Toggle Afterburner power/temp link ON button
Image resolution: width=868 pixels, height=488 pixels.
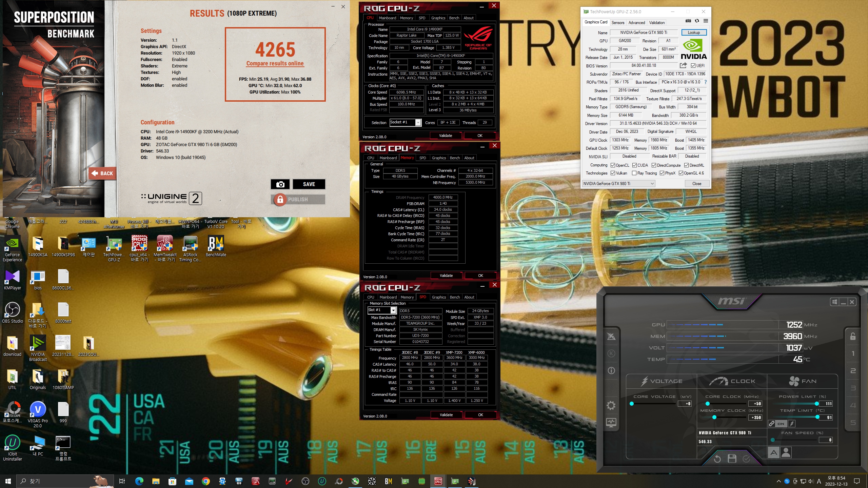pos(781,424)
